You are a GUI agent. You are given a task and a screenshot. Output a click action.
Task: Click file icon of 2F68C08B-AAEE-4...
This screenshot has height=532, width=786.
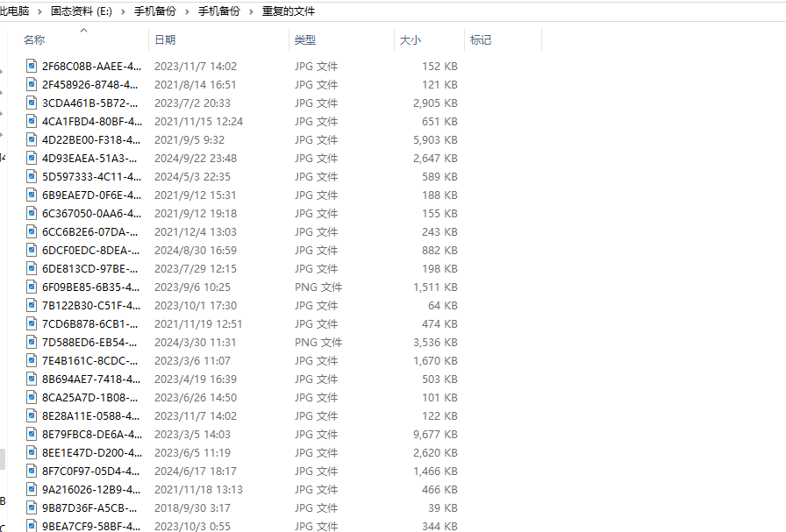[x=32, y=66]
